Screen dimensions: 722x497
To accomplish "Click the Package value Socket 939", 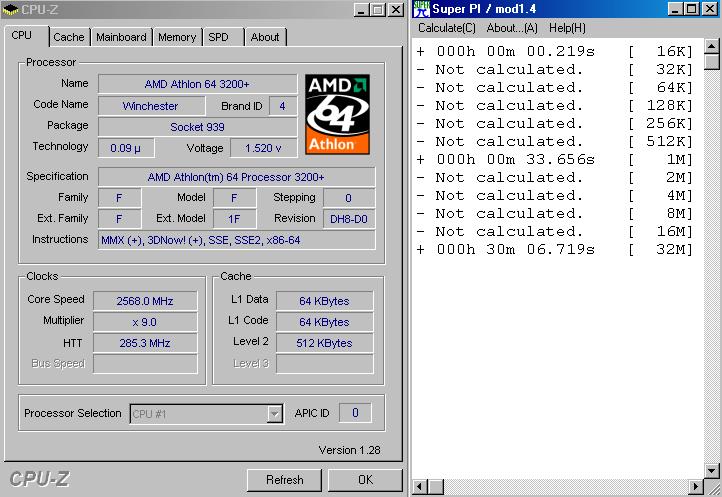I will coord(197,127).
